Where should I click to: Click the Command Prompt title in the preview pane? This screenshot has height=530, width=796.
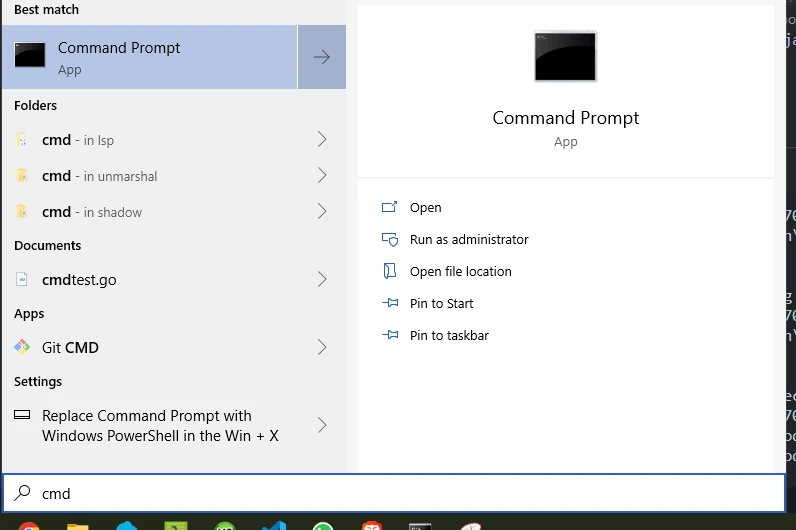[x=566, y=118]
